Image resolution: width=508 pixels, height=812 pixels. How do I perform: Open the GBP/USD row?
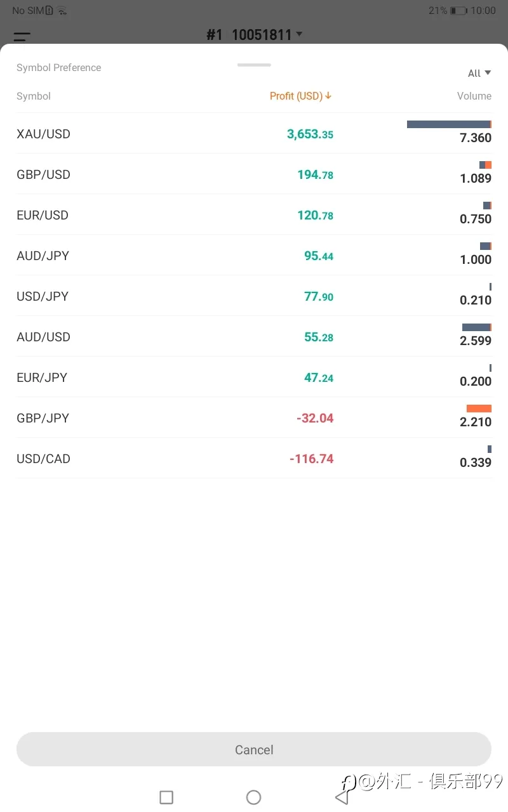click(254, 174)
